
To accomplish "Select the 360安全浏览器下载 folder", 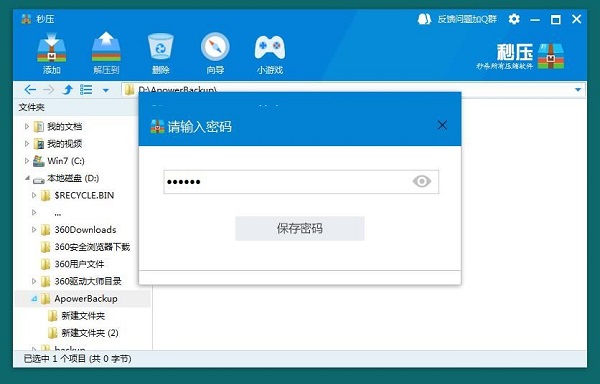I will click(x=92, y=247).
